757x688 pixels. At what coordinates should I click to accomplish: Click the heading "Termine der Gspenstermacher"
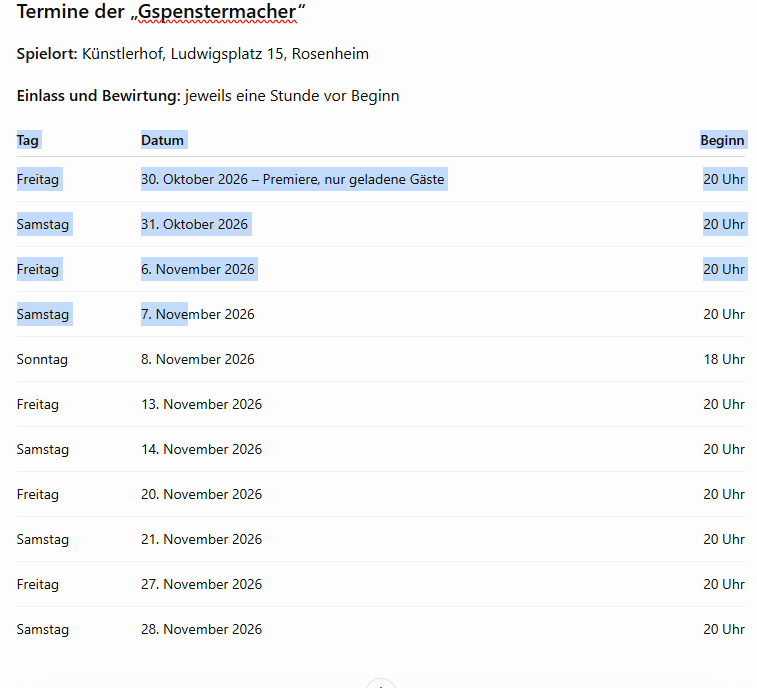coord(161,12)
